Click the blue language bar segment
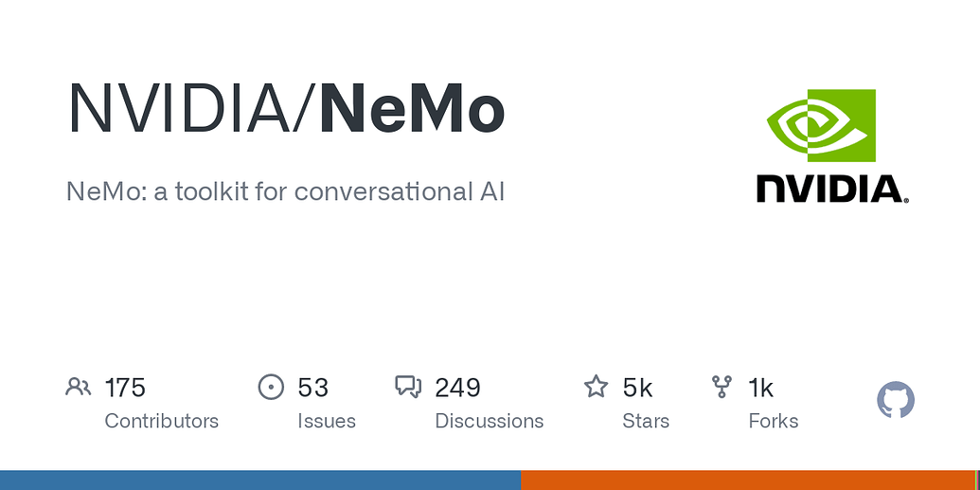Image resolution: width=980 pixels, height=490 pixels. pos(260,480)
